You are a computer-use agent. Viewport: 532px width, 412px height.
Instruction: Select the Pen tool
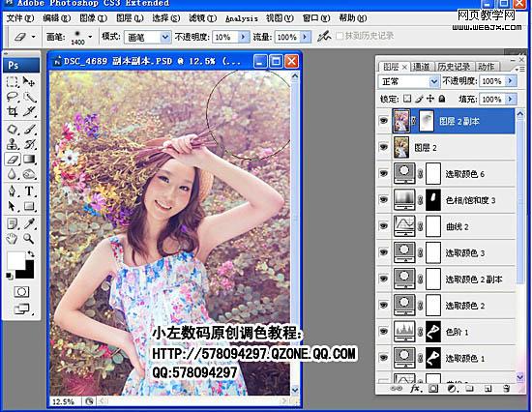point(13,191)
